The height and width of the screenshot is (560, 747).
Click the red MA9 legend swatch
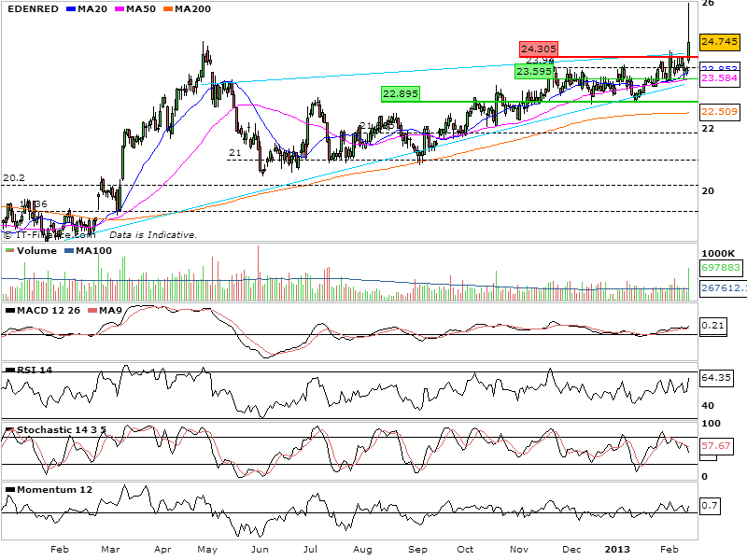coord(92,311)
